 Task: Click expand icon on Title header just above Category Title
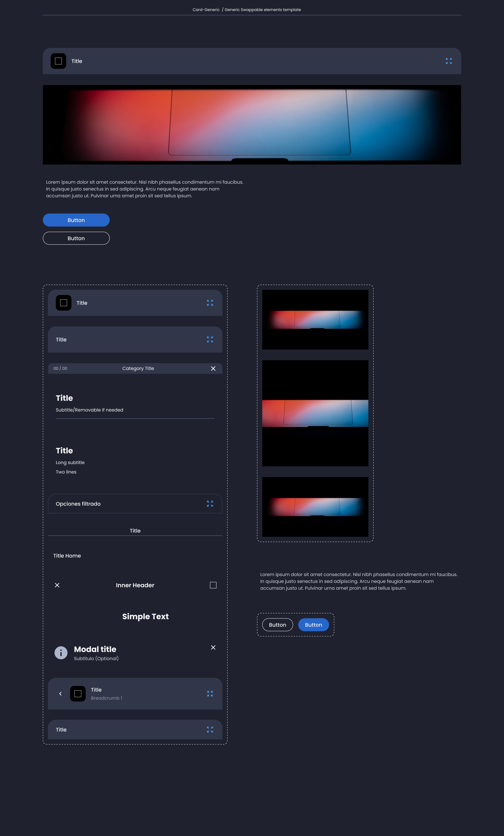pyautogui.click(x=210, y=340)
